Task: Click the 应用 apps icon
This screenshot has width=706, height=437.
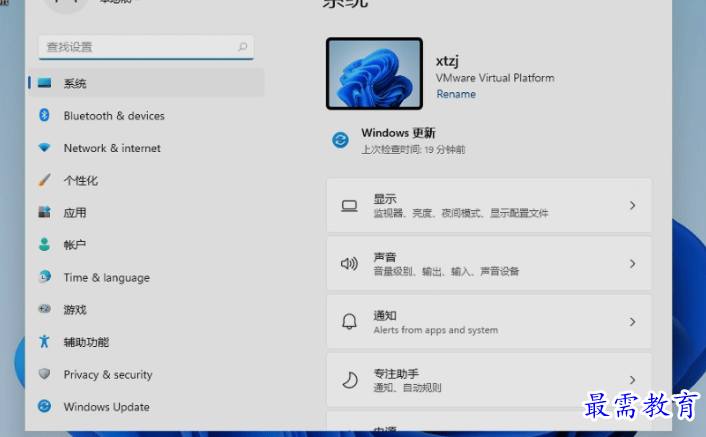Action: tap(44, 212)
